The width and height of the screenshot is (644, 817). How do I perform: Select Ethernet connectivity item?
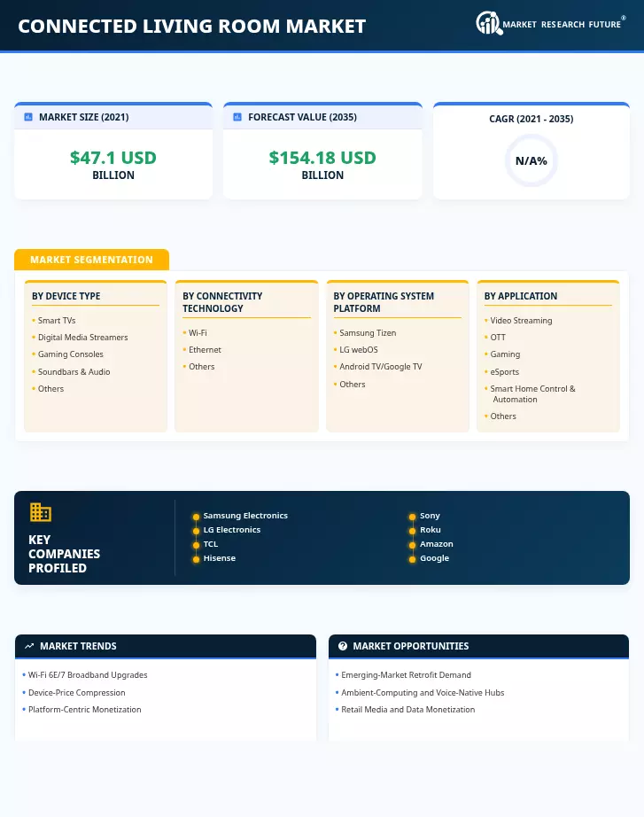coord(205,350)
